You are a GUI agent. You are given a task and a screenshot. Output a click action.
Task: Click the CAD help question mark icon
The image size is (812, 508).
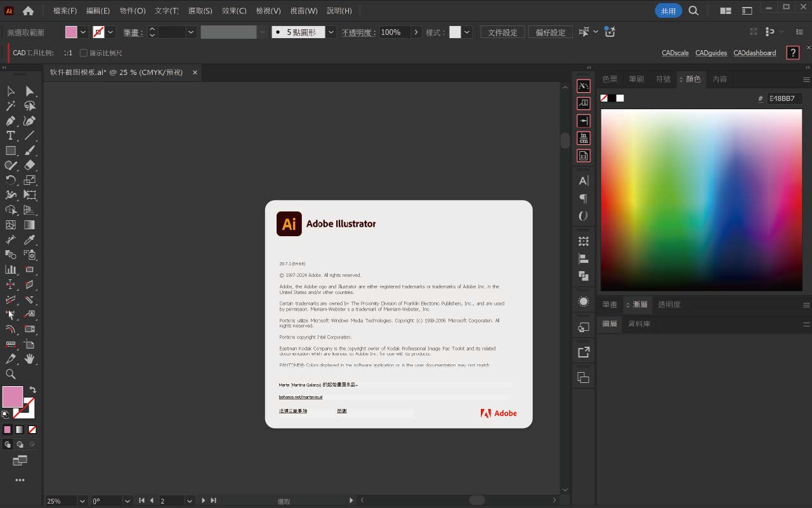(792, 53)
